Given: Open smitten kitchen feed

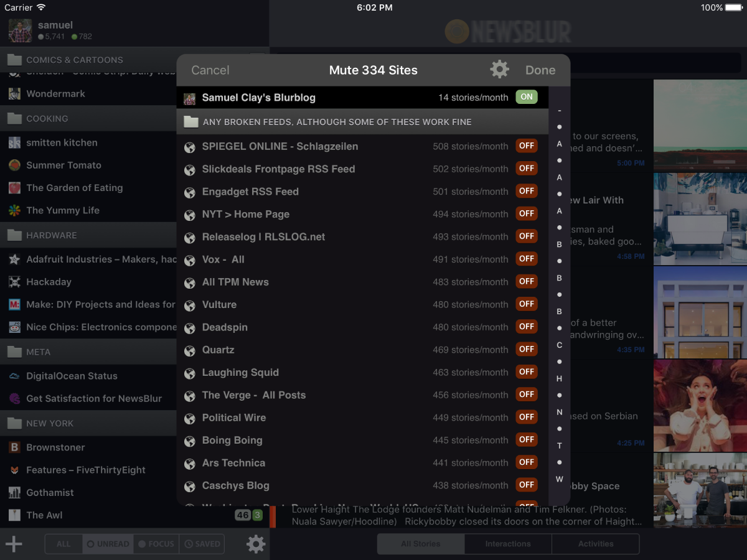Looking at the screenshot, I should pyautogui.click(x=88, y=142).
